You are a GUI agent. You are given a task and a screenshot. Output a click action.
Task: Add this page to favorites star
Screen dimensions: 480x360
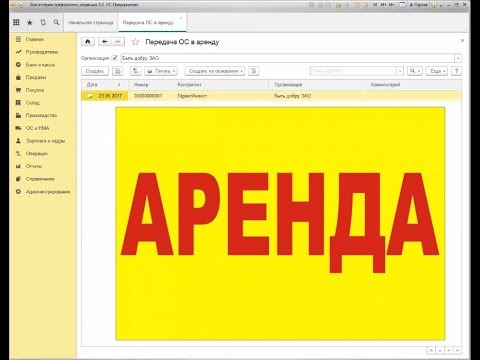(x=135, y=42)
